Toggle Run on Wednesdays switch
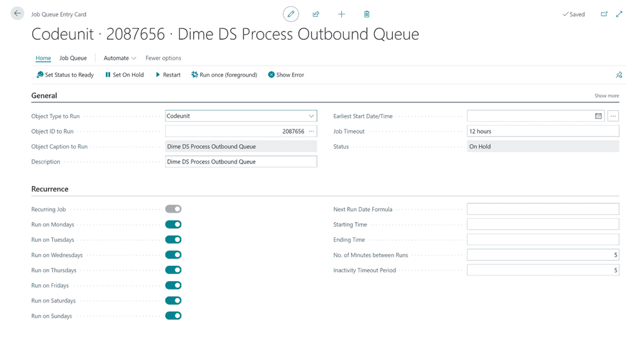 (173, 255)
